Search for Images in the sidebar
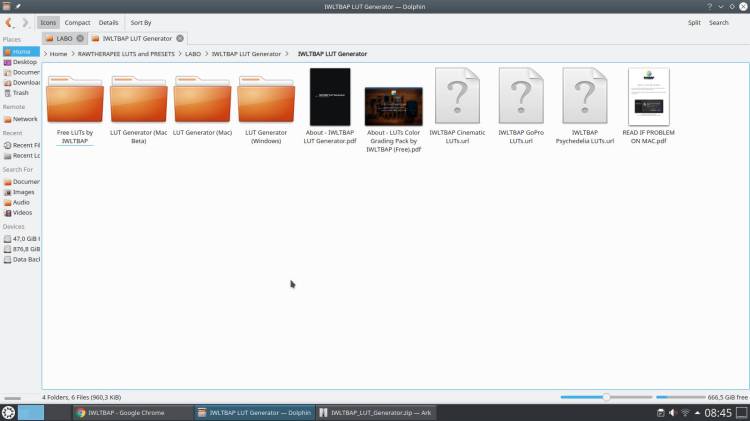 click(x=21, y=192)
